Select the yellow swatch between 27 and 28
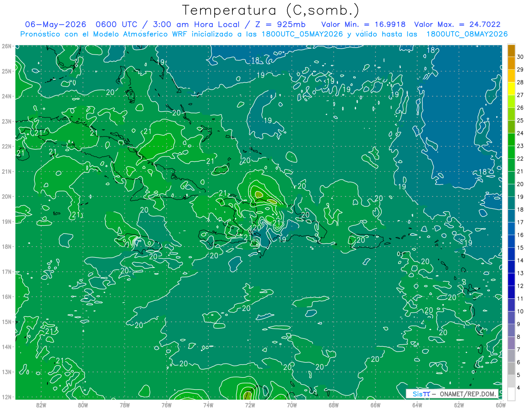 (x=511, y=89)
